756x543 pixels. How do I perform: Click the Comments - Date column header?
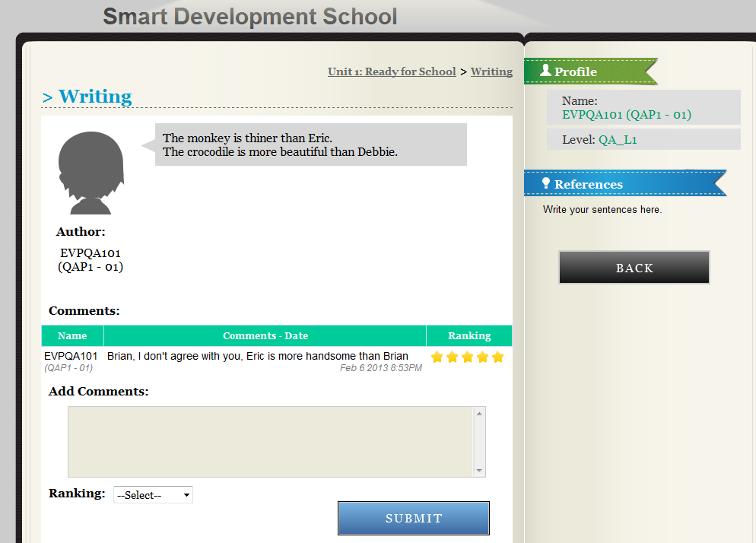(x=265, y=335)
